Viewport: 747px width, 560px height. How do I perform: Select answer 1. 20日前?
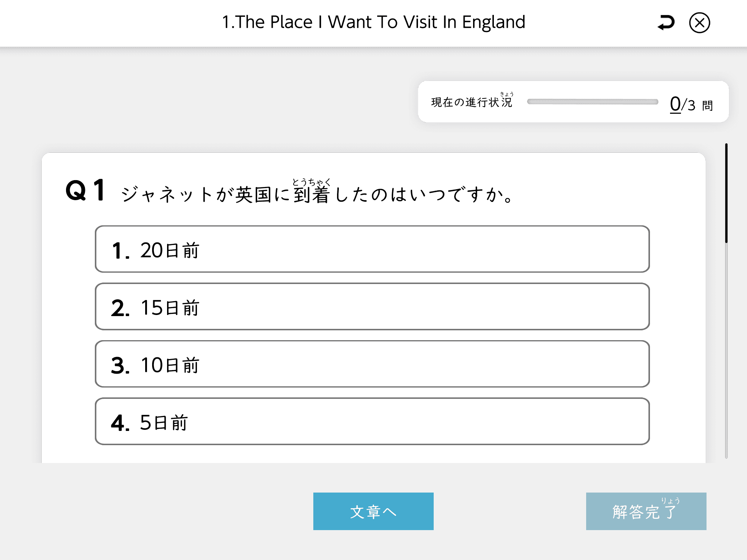372,249
